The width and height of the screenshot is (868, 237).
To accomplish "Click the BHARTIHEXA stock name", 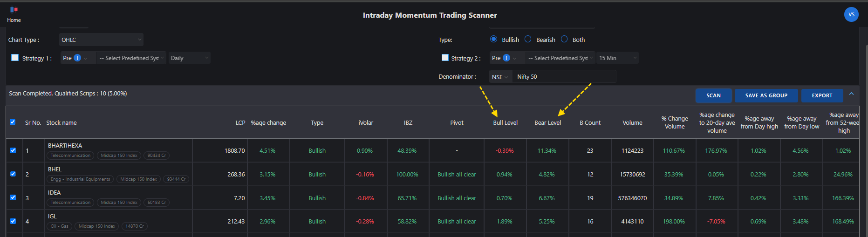I will pos(65,146).
